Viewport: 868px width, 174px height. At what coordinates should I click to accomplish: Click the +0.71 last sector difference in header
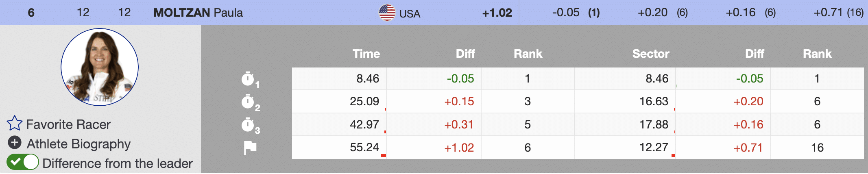click(x=828, y=13)
